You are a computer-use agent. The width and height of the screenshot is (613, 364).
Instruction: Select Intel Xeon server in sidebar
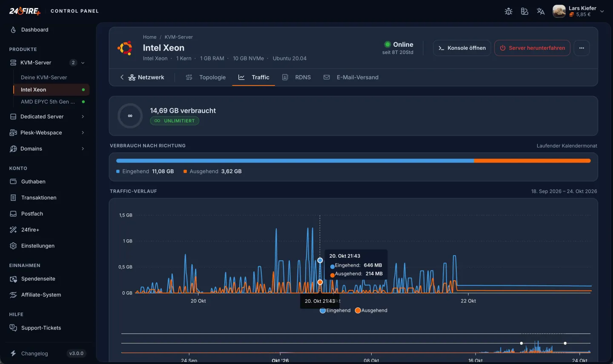pyautogui.click(x=51, y=90)
